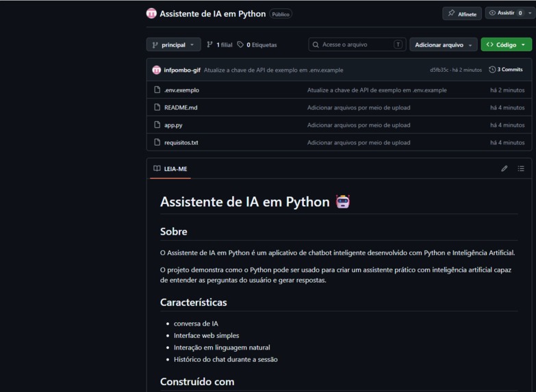Open the .env.exemplo file

point(181,90)
